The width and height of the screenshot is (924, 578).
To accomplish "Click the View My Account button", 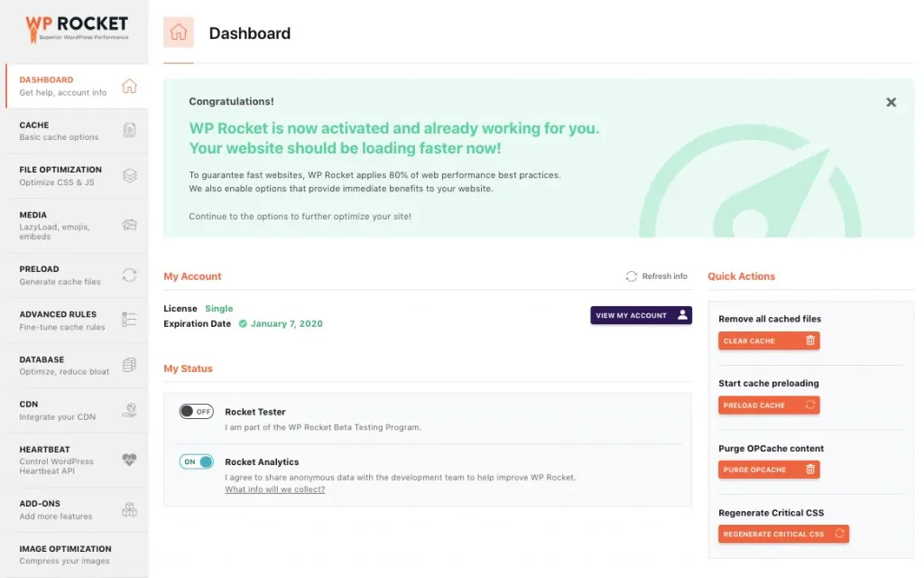I will 641,314.
